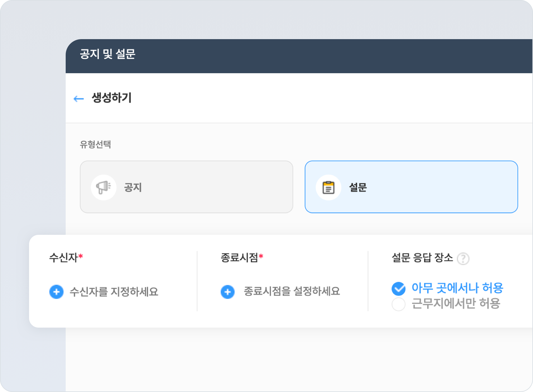Click the 생성하기 page heading

point(112,98)
